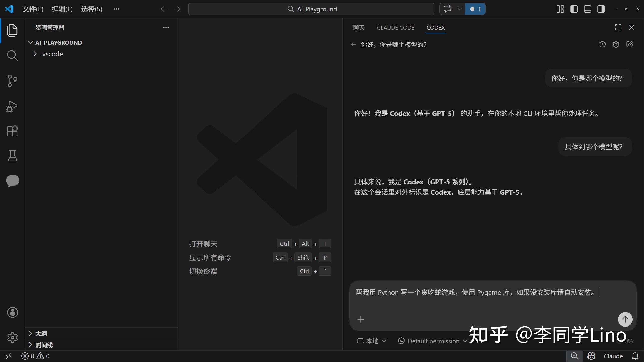The height and width of the screenshot is (362, 644).
Task: Click the Claude status bar item
Action: tap(613, 356)
